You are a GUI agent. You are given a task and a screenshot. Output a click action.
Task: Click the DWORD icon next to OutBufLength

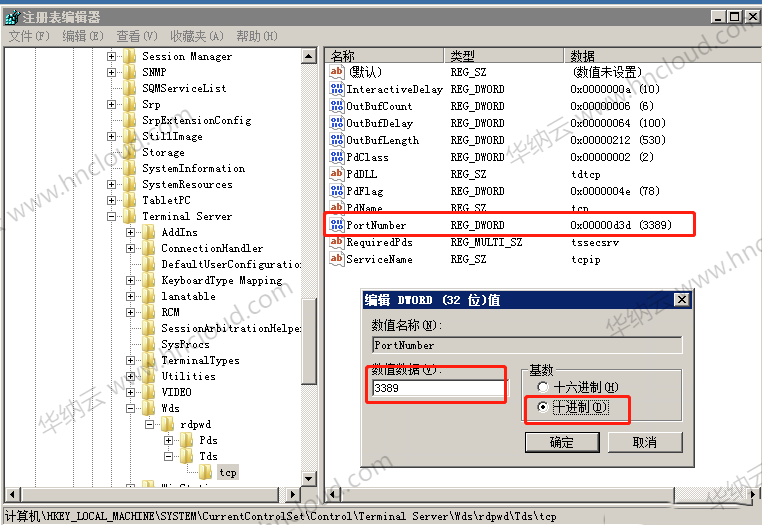[x=336, y=140]
